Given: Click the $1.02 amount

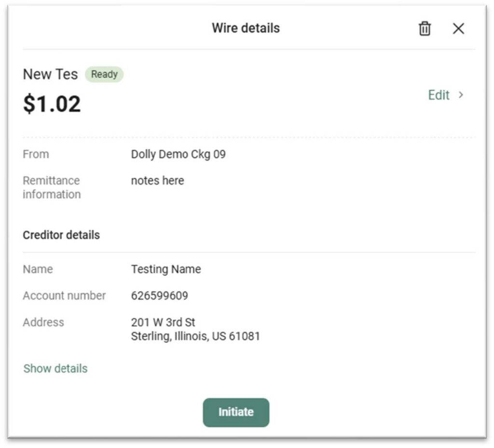Looking at the screenshot, I should click(52, 104).
